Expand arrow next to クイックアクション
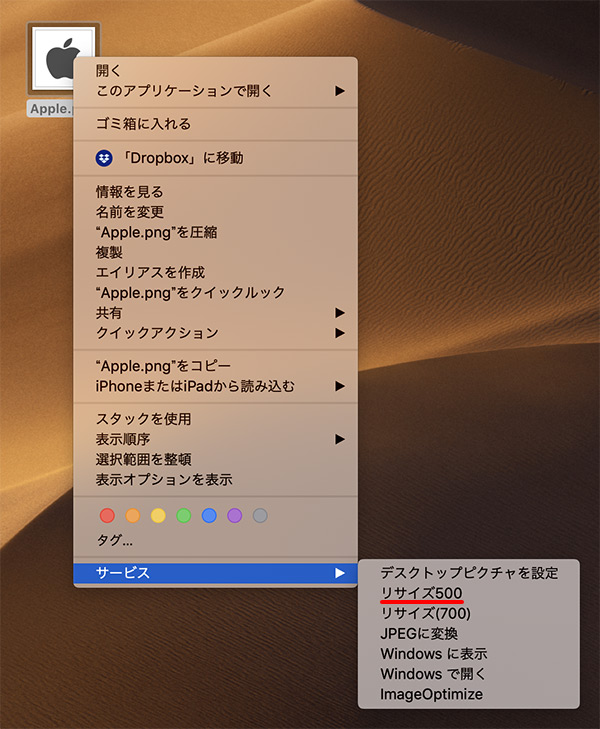Screen dimensions: 600x729 (x=340, y=333)
